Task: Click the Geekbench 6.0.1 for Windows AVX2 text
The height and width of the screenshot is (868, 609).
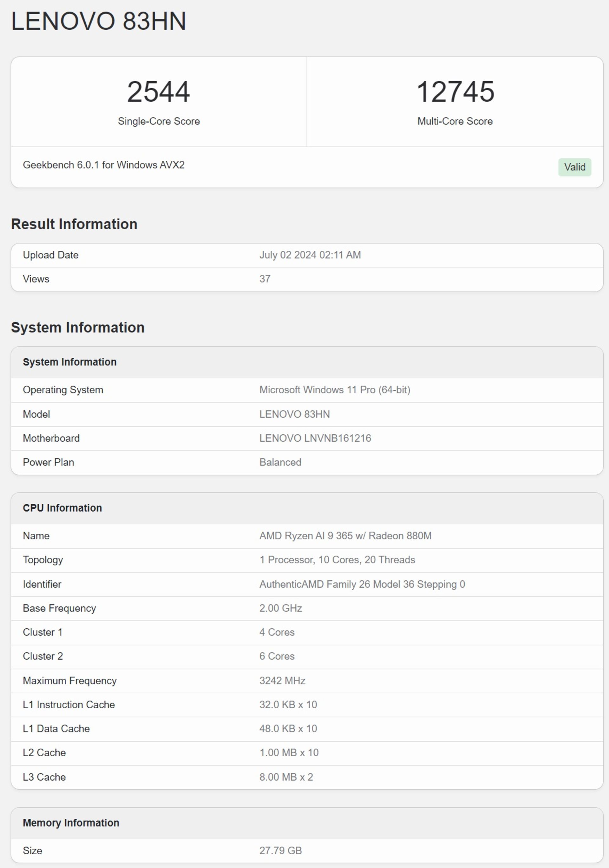Action: pyautogui.click(x=103, y=165)
